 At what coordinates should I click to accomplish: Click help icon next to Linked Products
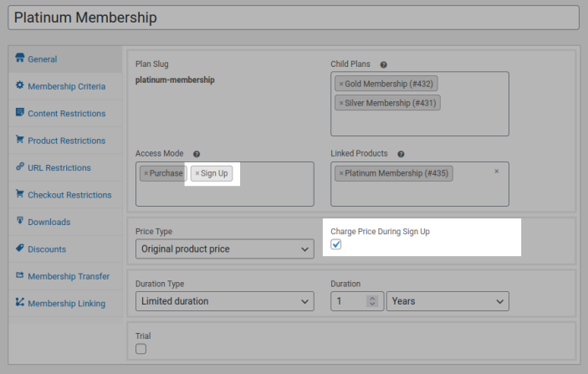click(401, 154)
